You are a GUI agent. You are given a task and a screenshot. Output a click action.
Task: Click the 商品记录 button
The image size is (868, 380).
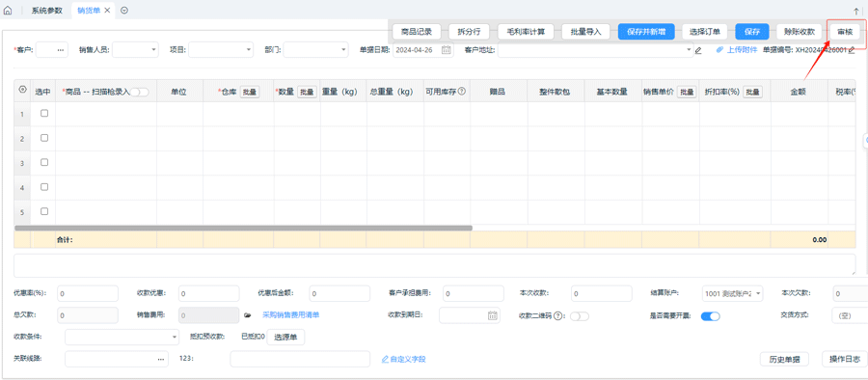(x=417, y=32)
